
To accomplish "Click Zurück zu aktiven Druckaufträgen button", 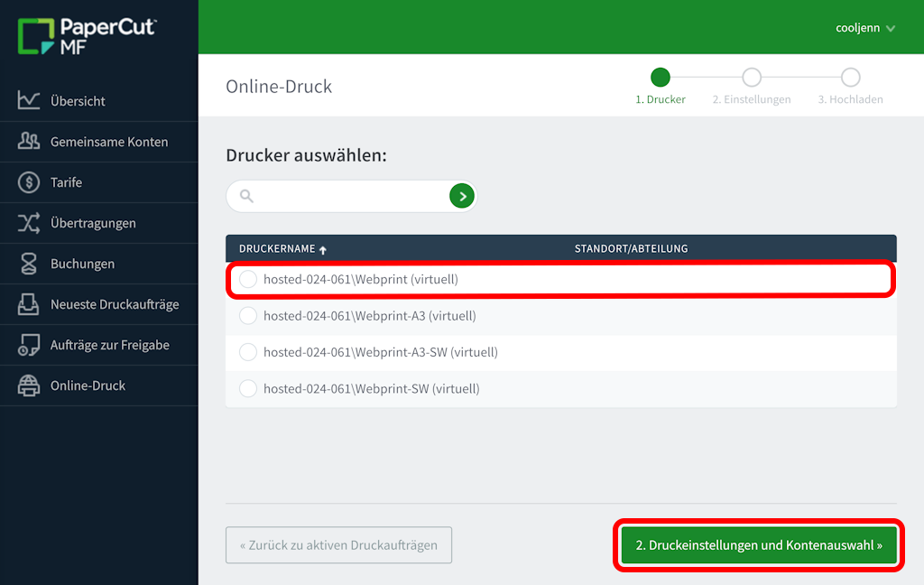I will pos(338,545).
